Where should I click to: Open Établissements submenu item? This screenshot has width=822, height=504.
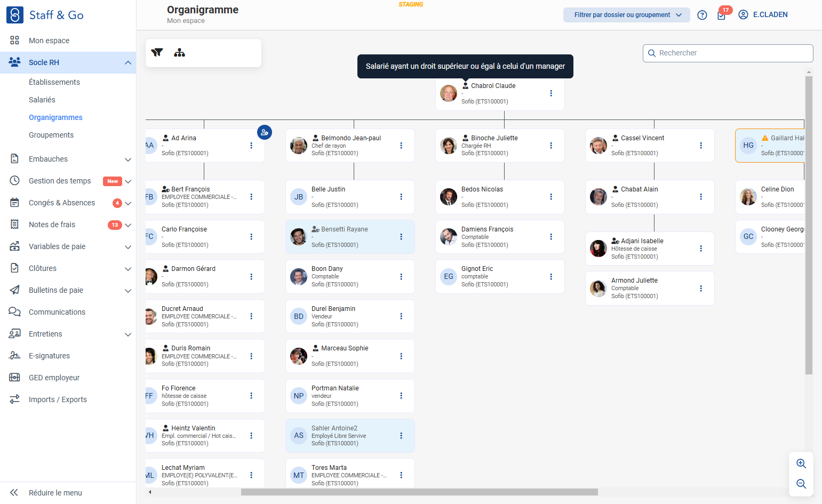coord(54,82)
